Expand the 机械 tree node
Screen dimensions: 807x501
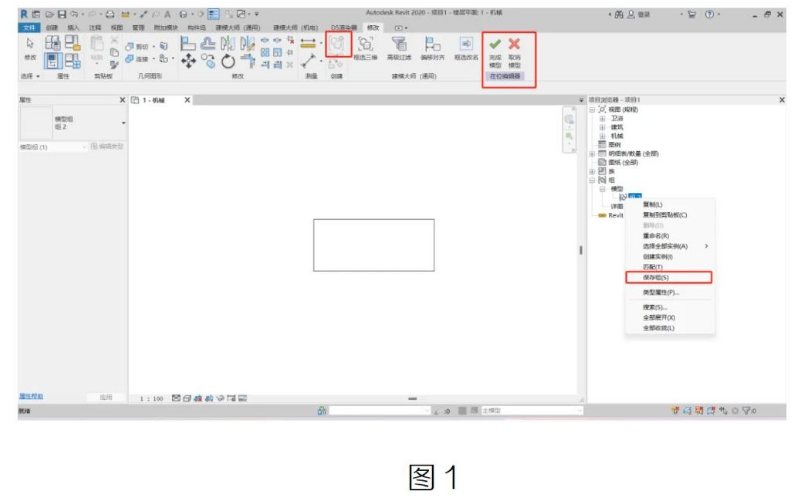point(602,136)
